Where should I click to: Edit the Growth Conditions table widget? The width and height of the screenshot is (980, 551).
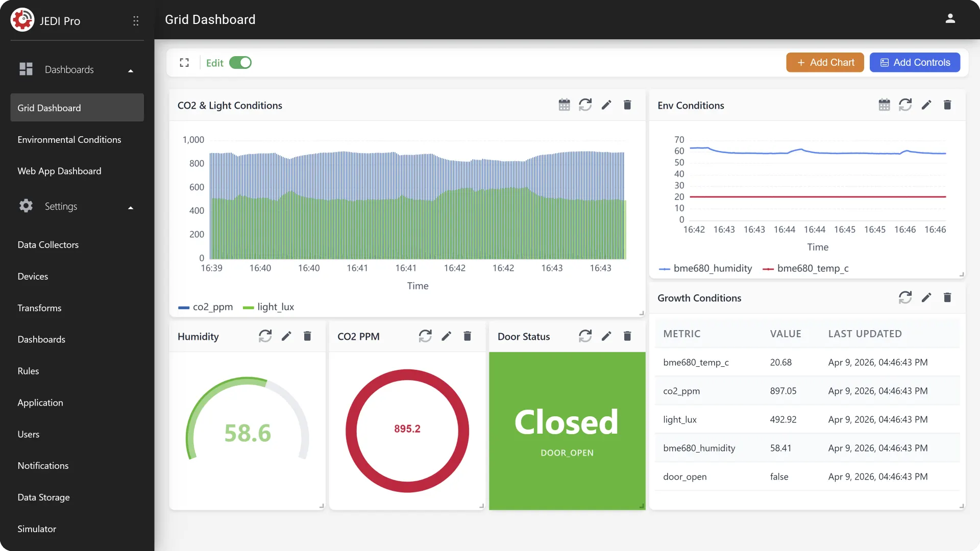(x=926, y=298)
